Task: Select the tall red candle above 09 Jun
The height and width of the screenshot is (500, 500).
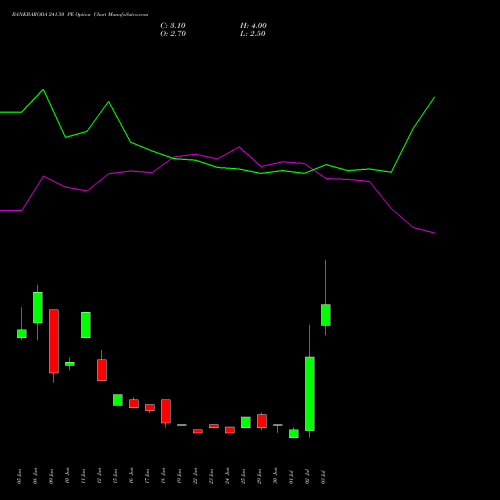Action: (x=54, y=341)
